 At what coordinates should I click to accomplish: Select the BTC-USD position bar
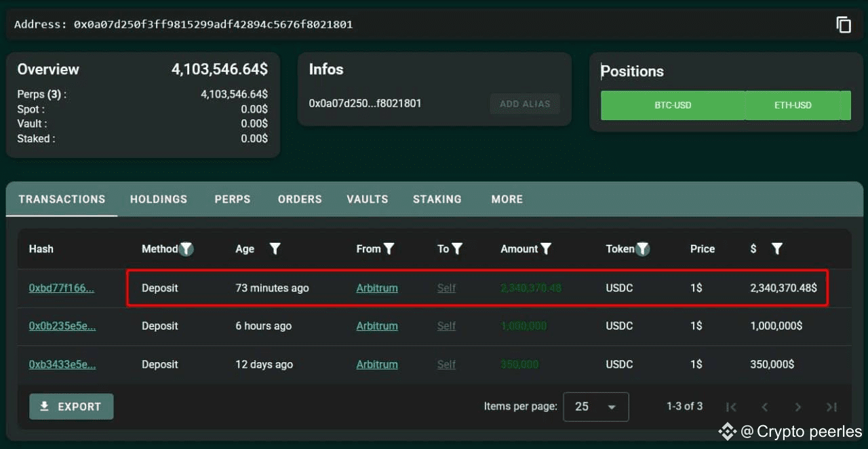673,105
